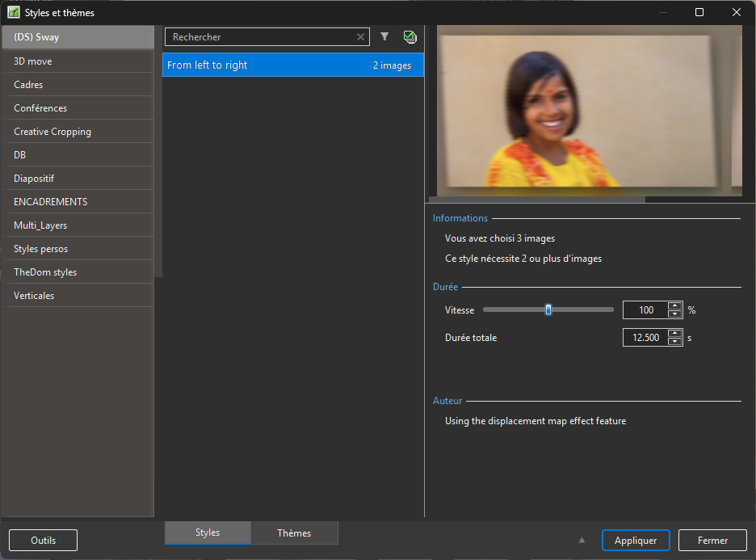
Task: Decrease Vitesse with the down arrow
Action: click(675, 314)
